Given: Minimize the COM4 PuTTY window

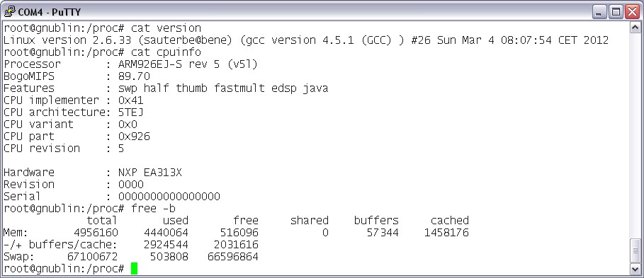Looking at the screenshot, I should 599,12.
